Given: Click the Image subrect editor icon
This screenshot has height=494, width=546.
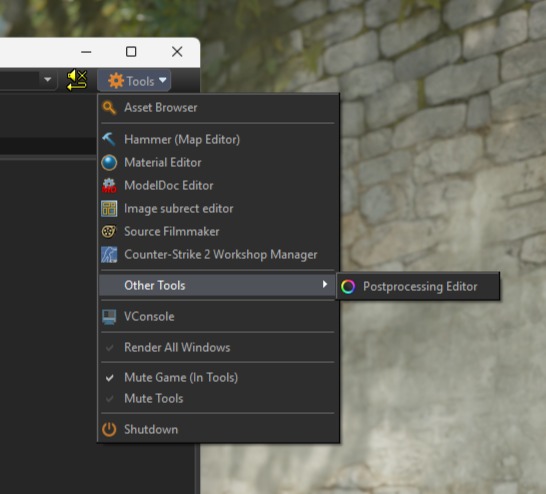Looking at the screenshot, I should click(x=109, y=209).
